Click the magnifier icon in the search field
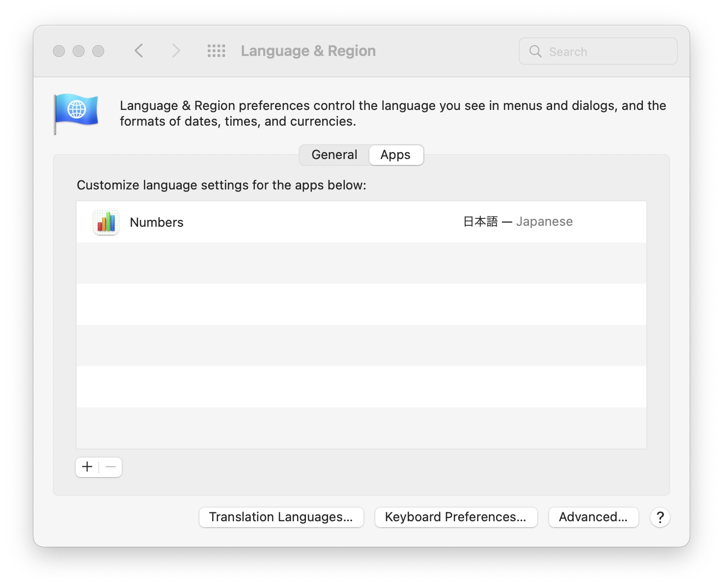Image resolution: width=723 pixels, height=588 pixels. (x=535, y=51)
